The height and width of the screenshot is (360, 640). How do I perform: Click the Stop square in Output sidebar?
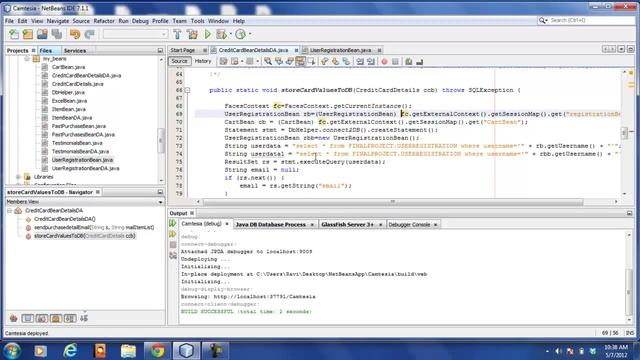(x=173, y=244)
